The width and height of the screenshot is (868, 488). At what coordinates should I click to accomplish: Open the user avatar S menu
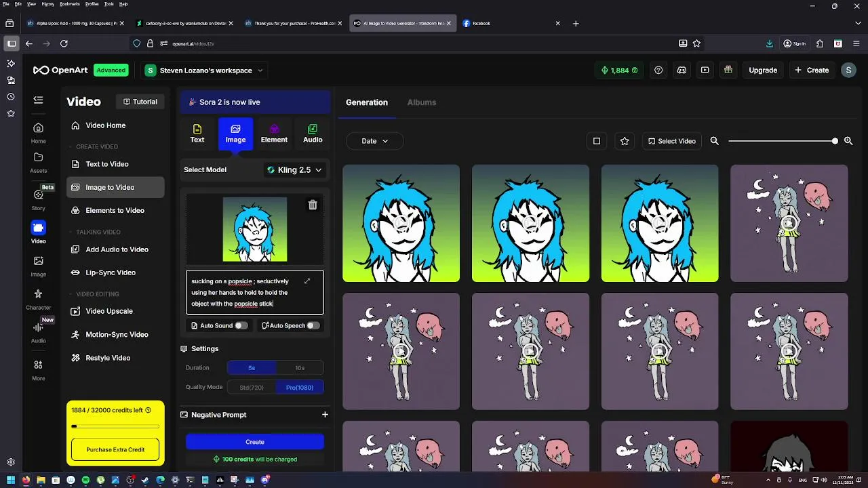(x=848, y=70)
